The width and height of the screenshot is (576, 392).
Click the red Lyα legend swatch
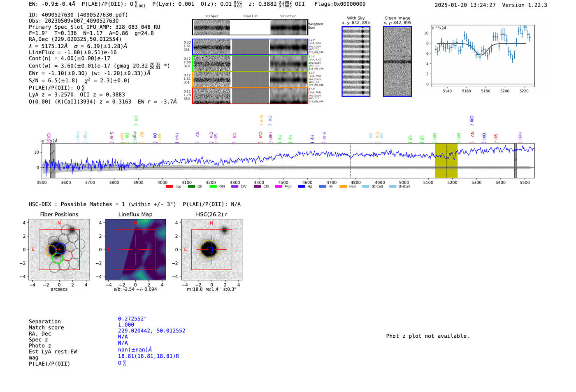pos(169,187)
